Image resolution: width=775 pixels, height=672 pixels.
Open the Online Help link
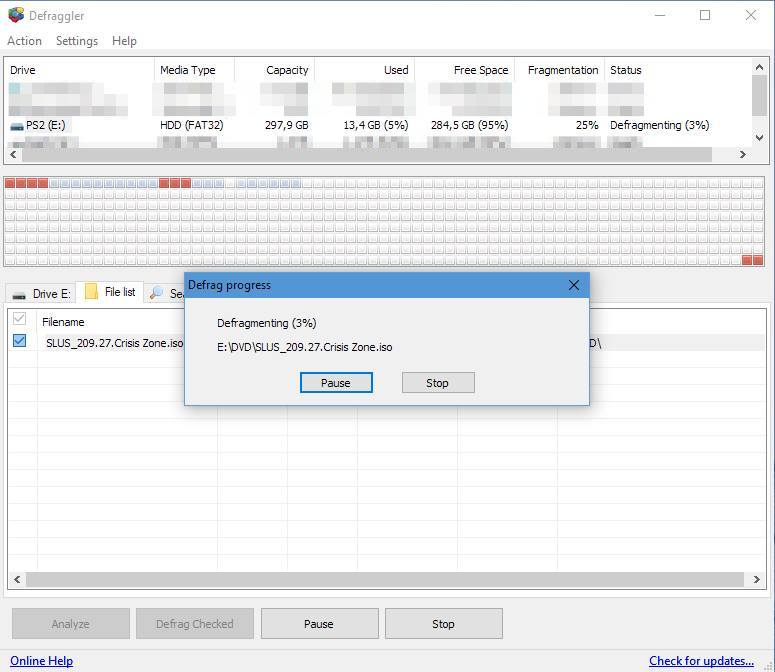click(x=42, y=661)
